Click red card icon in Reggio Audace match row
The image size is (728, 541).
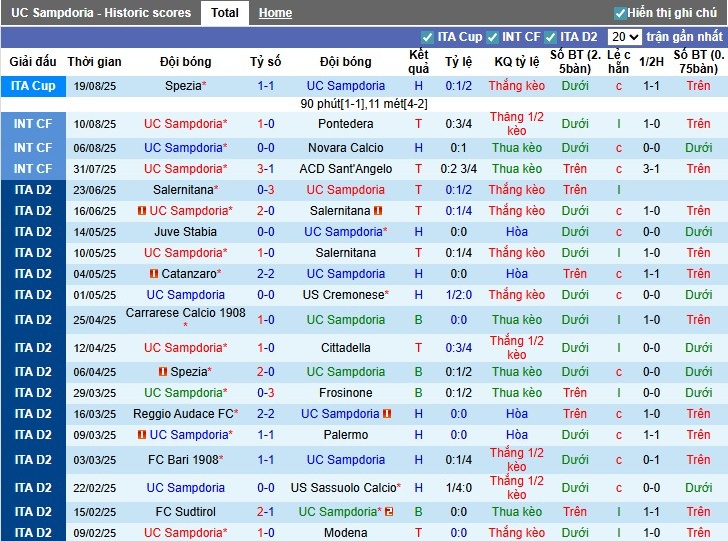tap(386, 414)
